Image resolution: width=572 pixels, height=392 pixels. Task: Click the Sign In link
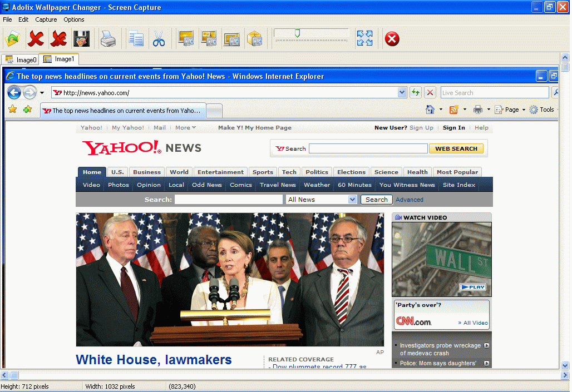(454, 128)
